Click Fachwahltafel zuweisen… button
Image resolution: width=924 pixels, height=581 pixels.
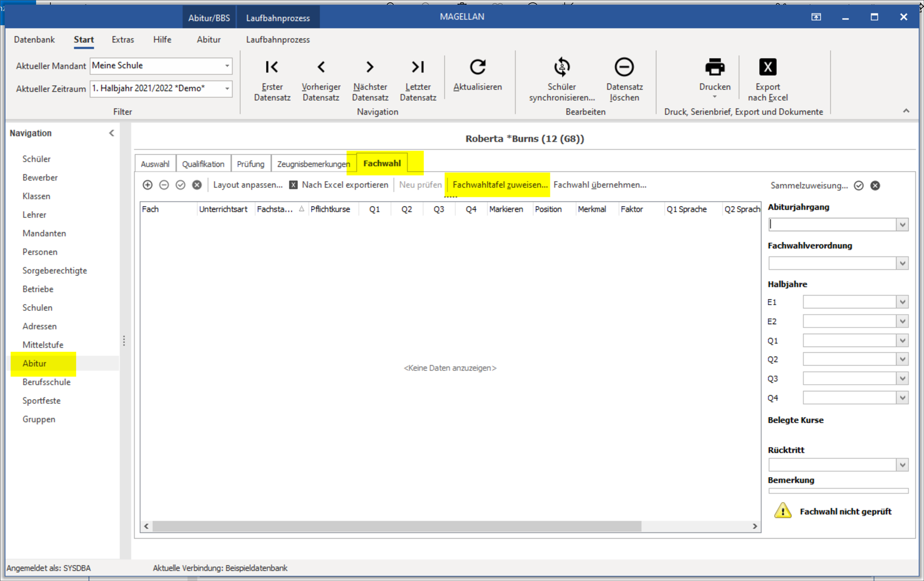500,185
